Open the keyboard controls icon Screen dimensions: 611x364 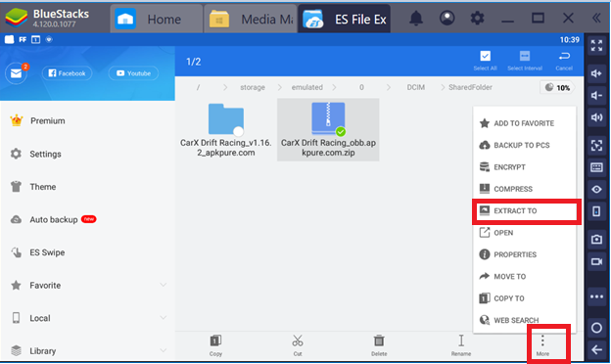[x=596, y=167]
